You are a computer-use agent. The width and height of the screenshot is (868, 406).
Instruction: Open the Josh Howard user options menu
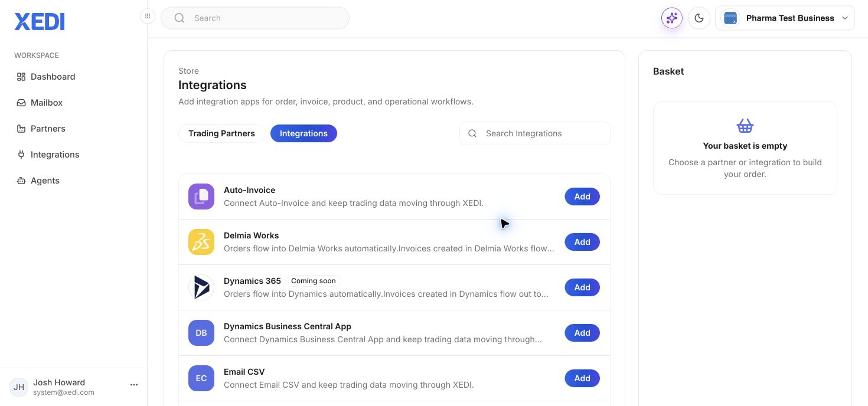(134, 385)
